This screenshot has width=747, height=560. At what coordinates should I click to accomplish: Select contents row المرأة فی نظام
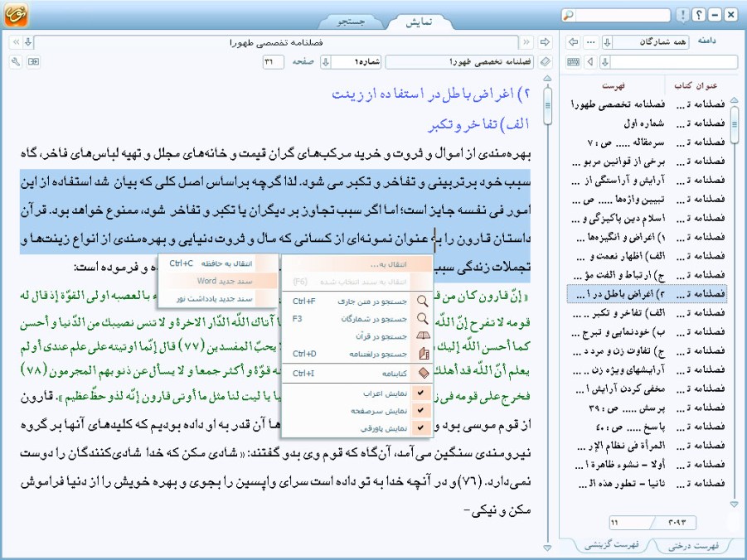(647, 446)
